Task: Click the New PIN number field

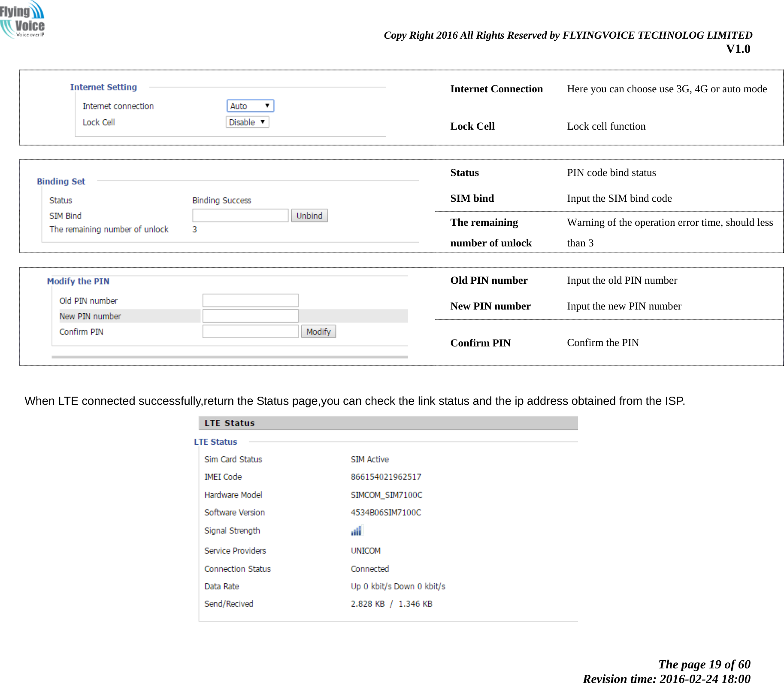Action: tap(250, 316)
